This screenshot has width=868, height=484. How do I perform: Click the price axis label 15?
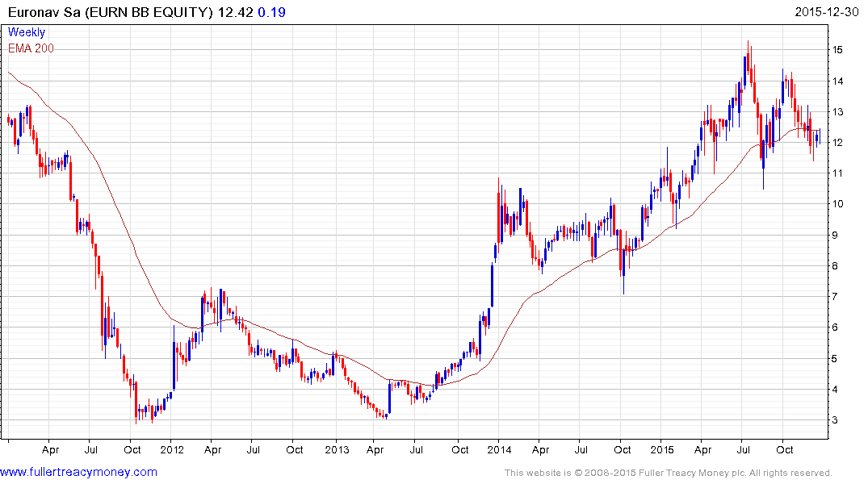coord(837,50)
